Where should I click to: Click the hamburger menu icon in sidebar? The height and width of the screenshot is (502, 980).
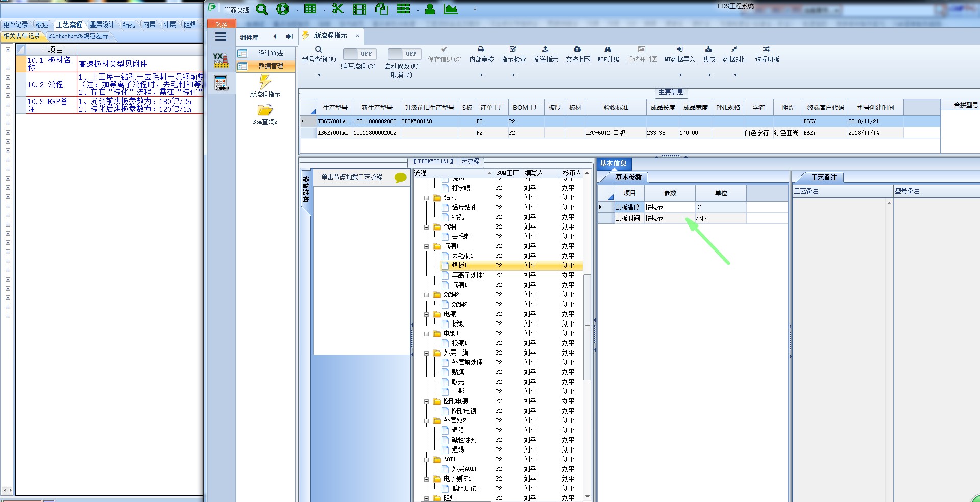tap(220, 37)
